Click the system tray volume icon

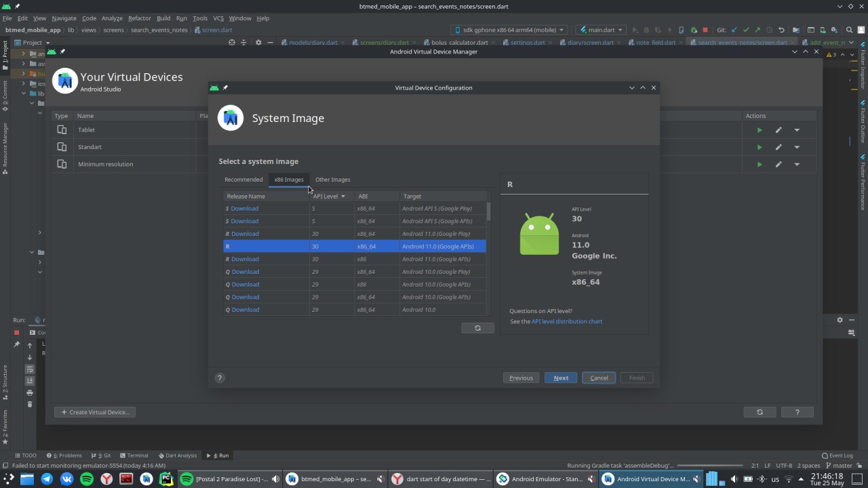click(734, 479)
